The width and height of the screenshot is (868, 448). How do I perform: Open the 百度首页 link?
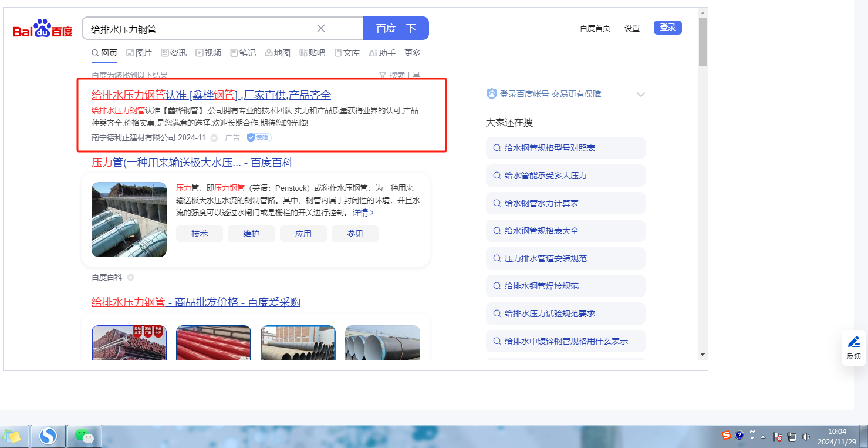[595, 28]
